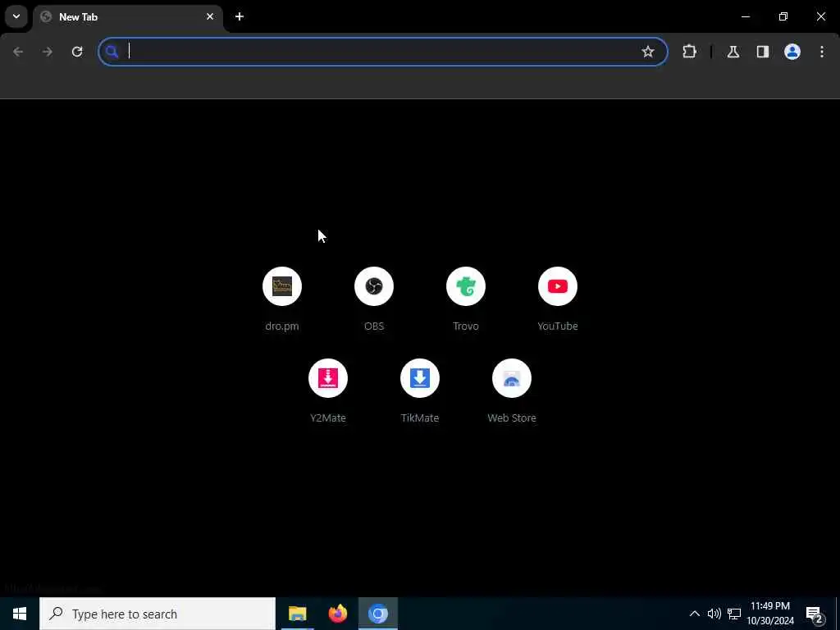Image resolution: width=840 pixels, height=630 pixels.
Task: Launch Firefox from the taskbar
Action: pyautogui.click(x=337, y=614)
